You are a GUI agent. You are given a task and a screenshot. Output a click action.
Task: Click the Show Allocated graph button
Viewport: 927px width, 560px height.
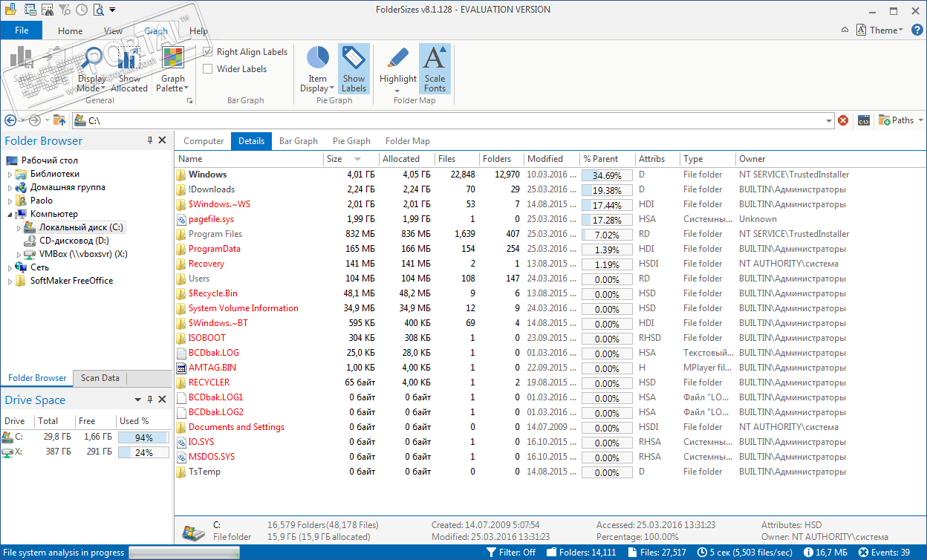click(129, 69)
